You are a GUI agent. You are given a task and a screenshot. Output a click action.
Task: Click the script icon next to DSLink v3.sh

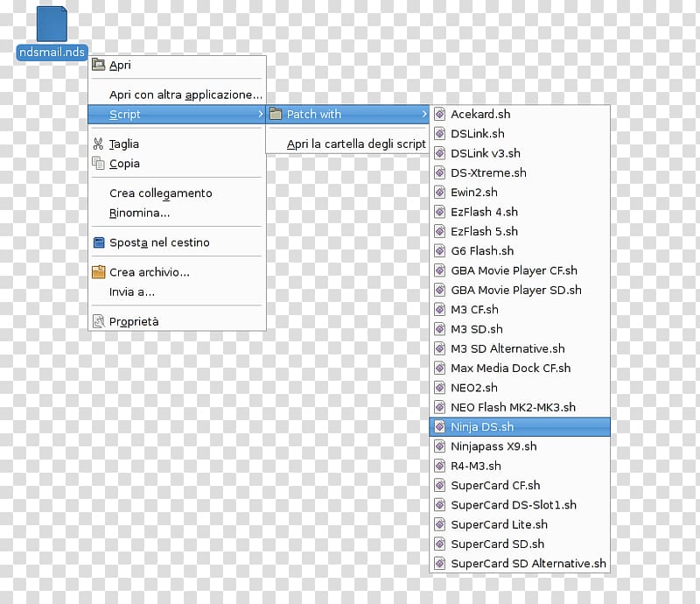(x=440, y=153)
